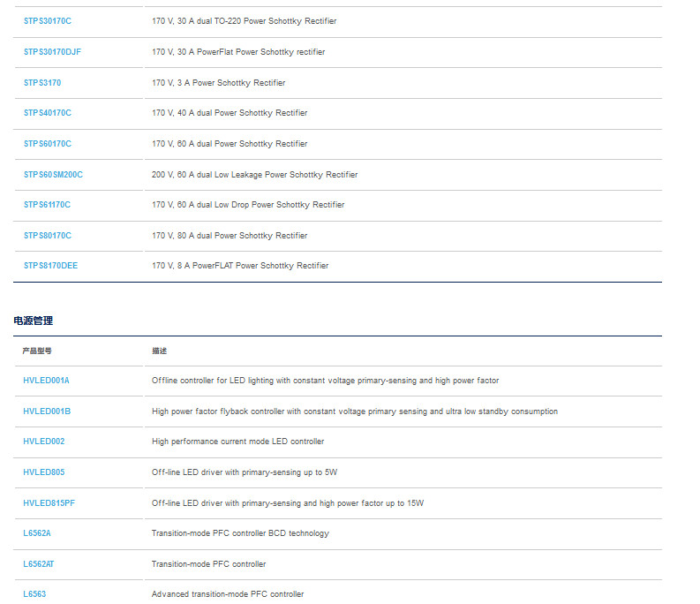The width and height of the screenshot is (700, 604).
Task: Select the 电源管理 section heading
Action: [33, 321]
